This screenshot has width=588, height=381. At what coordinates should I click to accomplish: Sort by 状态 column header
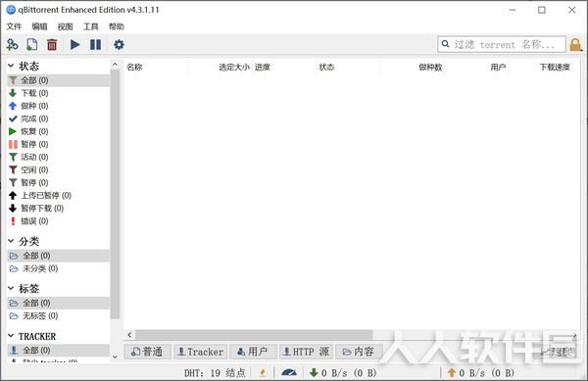pyautogui.click(x=326, y=67)
